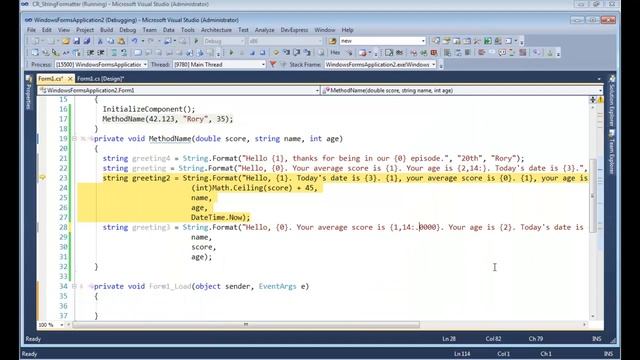Open the Solution Explorer side tab
This screenshot has width=640, height=360.
pyautogui.click(x=612, y=101)
